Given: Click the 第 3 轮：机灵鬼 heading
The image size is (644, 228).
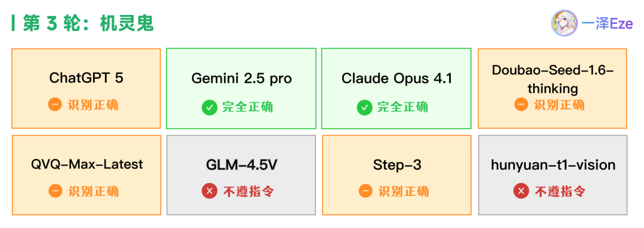Looking at the screenshot, I should pos(88,23).
